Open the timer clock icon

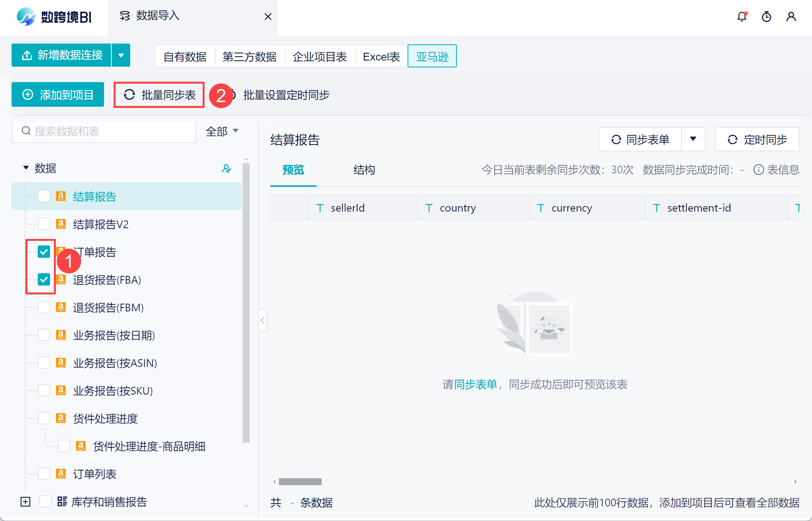coord(767,17)
